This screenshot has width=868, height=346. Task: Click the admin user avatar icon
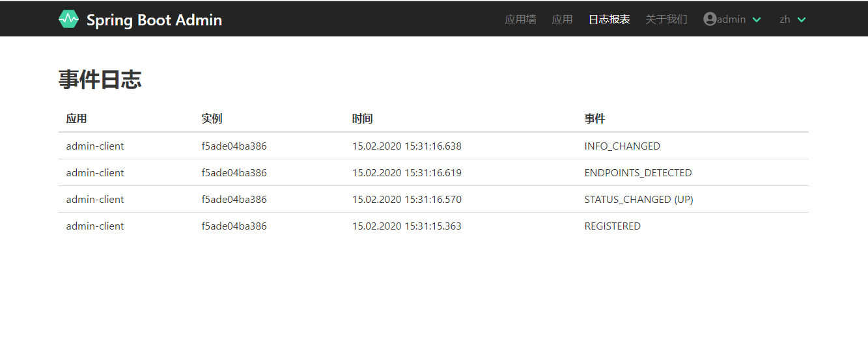coord(710,20)
